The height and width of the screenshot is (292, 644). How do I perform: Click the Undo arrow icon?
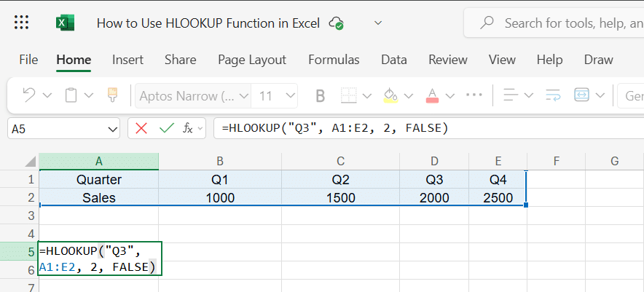(29, 95)
